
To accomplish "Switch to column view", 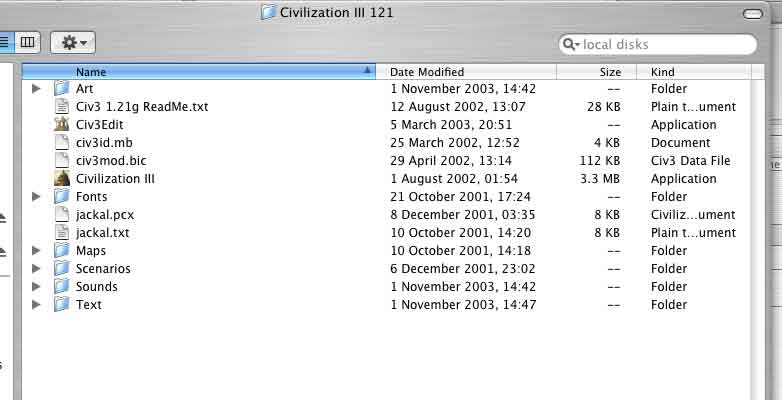I will (x=27, y=42).
